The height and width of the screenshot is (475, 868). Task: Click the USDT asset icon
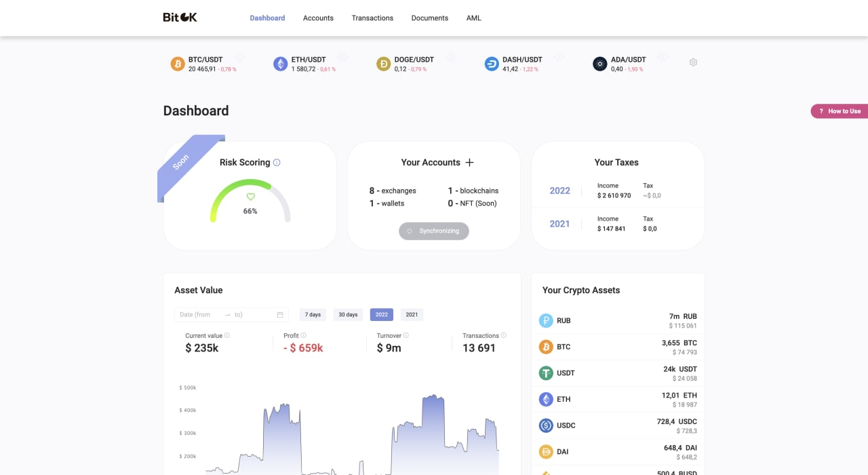pos(546,373)
